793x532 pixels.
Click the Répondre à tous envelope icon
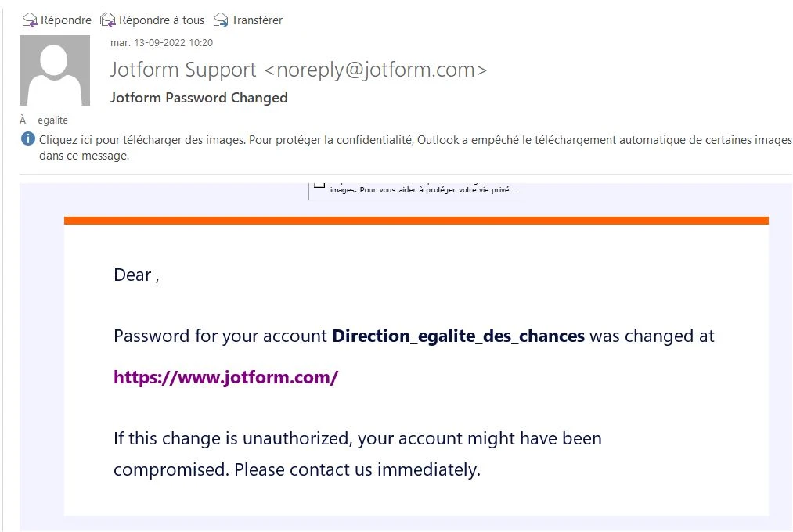click(x=108, y=20)
